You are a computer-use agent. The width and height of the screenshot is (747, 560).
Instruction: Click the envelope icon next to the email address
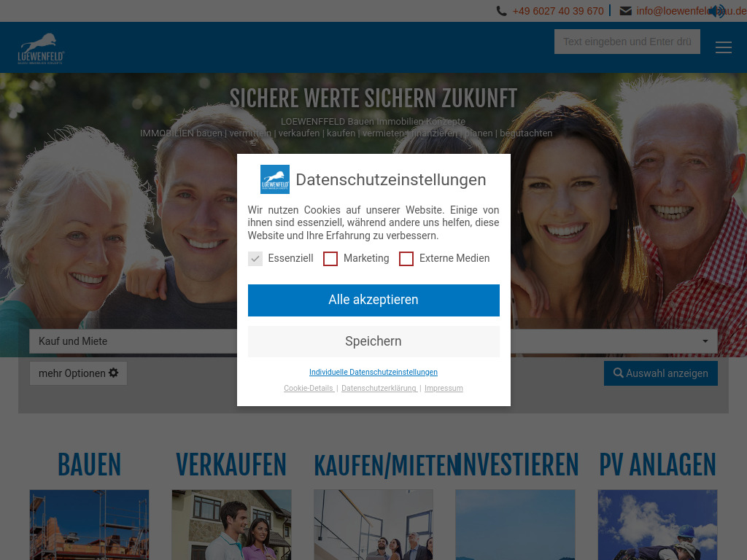pos(625,11)
